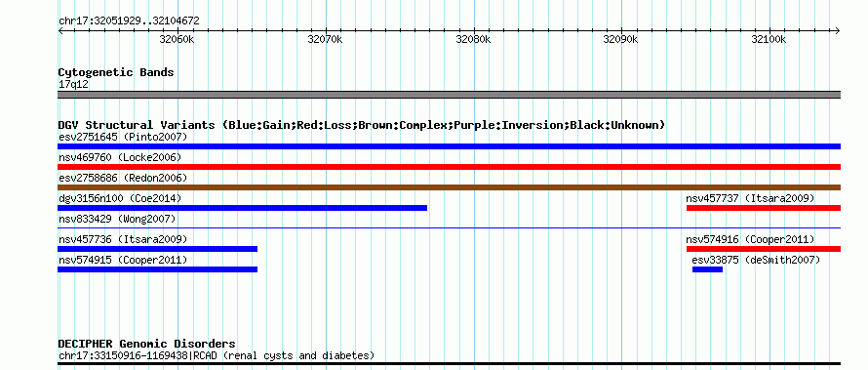The image size is (868, 370).
Task: Open the nsv574916 (Cooper2011) variant label
Action: click(x=750, y=239)
